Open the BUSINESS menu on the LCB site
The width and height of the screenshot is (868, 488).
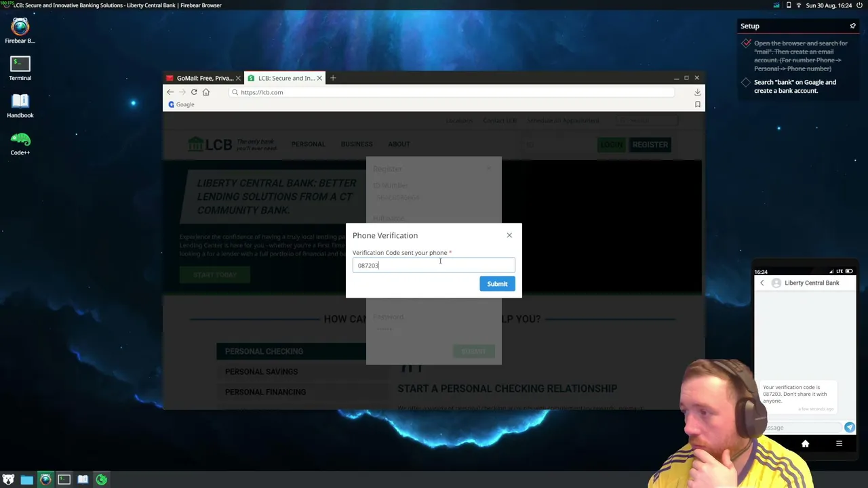(357, 144)
